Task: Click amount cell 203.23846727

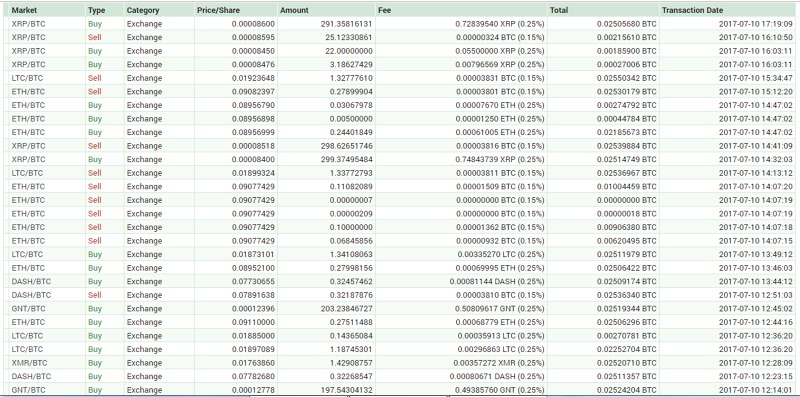Action: coord(327,309)
